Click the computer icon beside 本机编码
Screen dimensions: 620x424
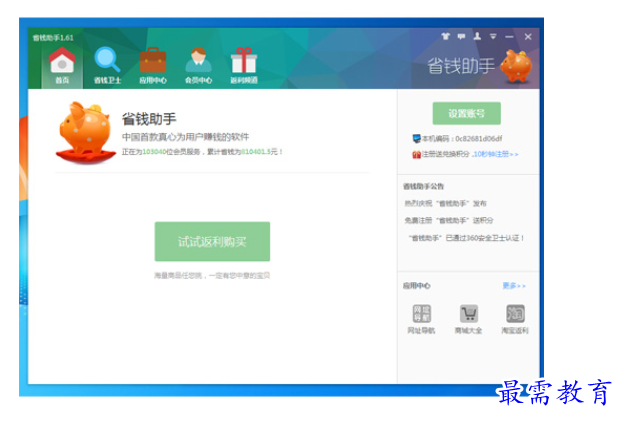click(416, 138)
